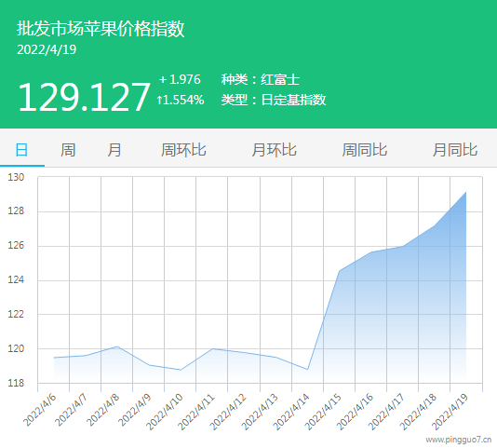Switch to the 周 weekly tab

[68, 150]
